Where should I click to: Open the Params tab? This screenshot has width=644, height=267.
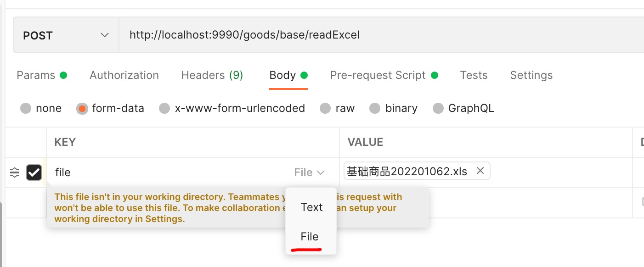click(36, 75)
